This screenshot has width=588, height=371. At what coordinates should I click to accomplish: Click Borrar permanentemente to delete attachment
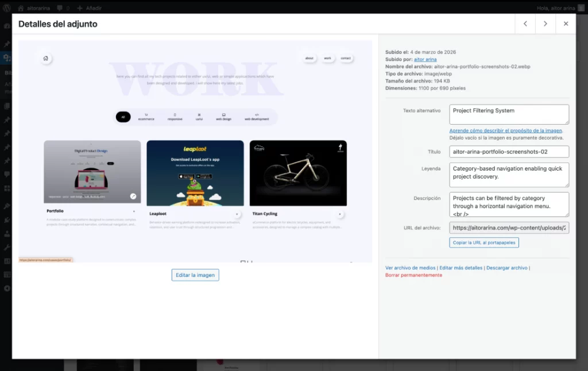(x=413, y=275)
